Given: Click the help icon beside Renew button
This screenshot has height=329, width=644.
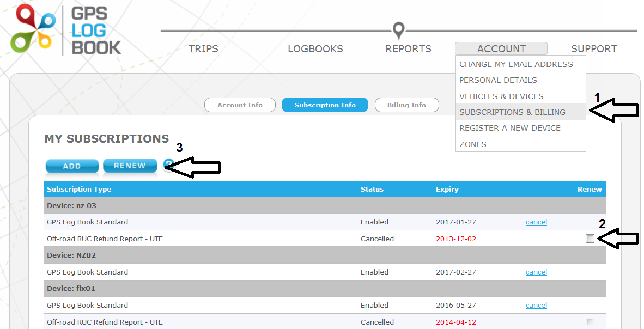Looking at the screenshot, I should [x=168, y=164].
